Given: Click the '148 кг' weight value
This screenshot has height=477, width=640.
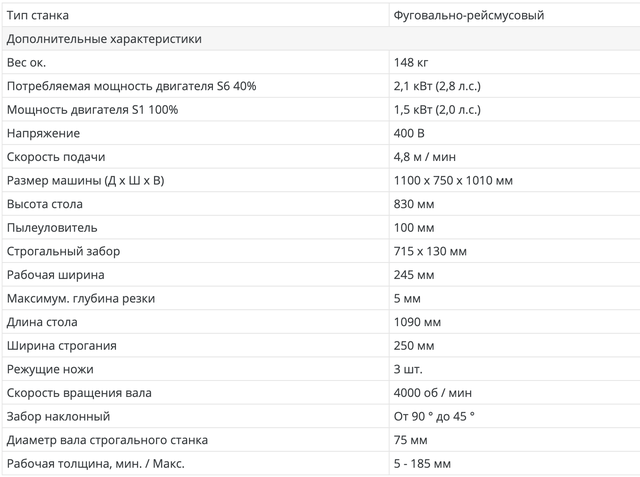Looking at the screenshot, I should [x=411, y=63].
